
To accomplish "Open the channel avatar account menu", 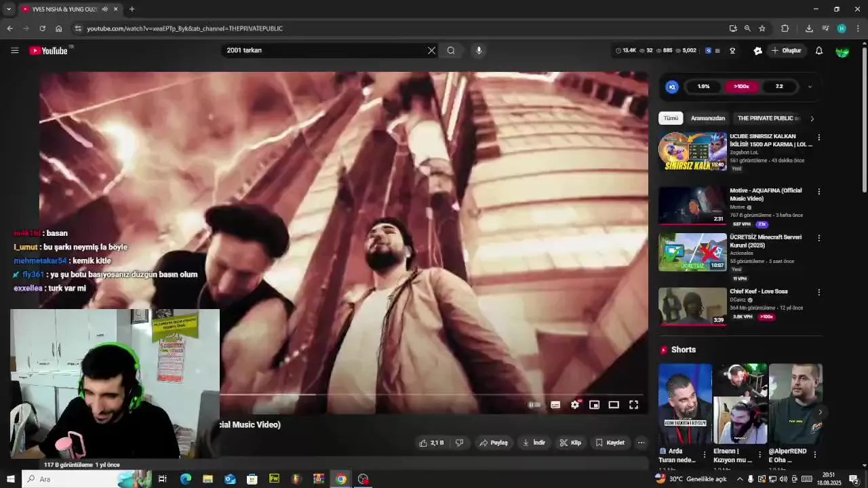I will pyautogui.click(x=843, y=51).
